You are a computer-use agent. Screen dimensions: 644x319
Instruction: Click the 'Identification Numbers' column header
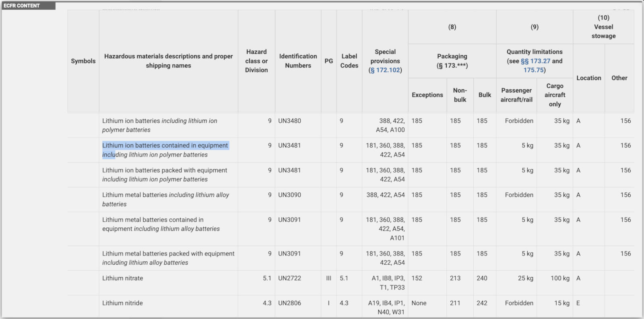[x=298, y=61]
